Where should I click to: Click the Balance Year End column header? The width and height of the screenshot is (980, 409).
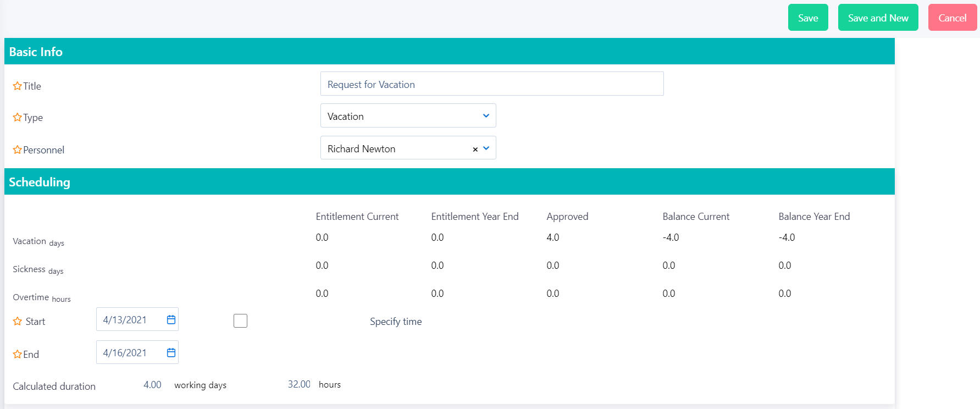click(814, 217)
